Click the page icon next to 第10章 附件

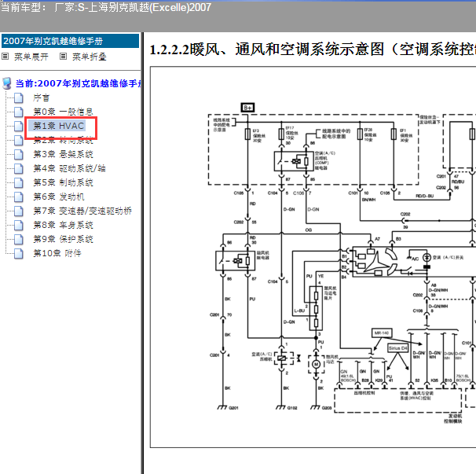pyautogui.click(x=19, y=253)
